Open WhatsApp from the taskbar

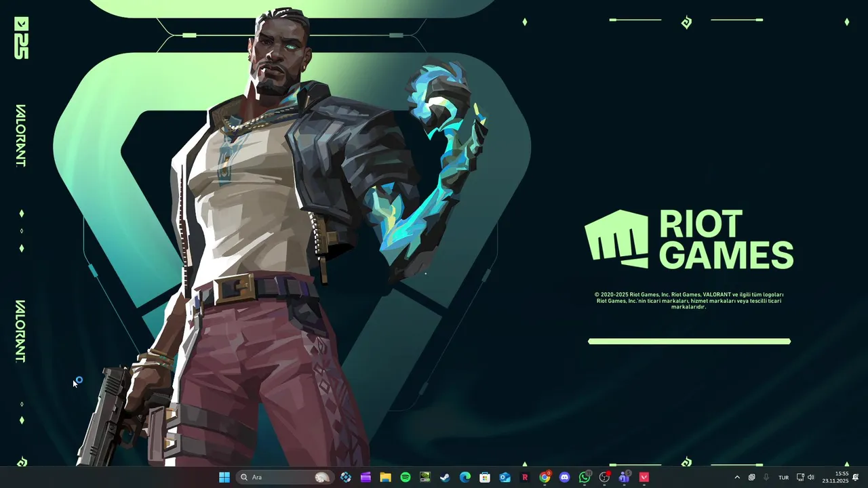(x=585, y=477)
